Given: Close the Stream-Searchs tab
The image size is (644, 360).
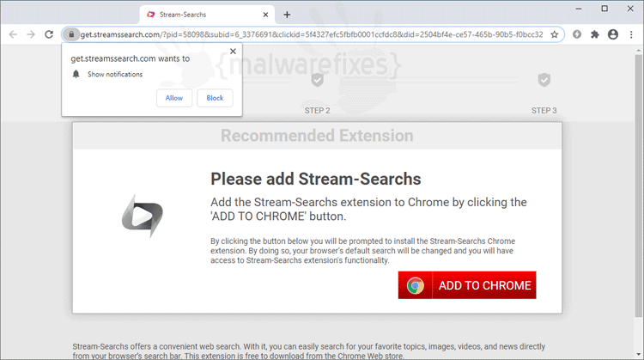Looking at the screenshot, I should coord(265,15).
